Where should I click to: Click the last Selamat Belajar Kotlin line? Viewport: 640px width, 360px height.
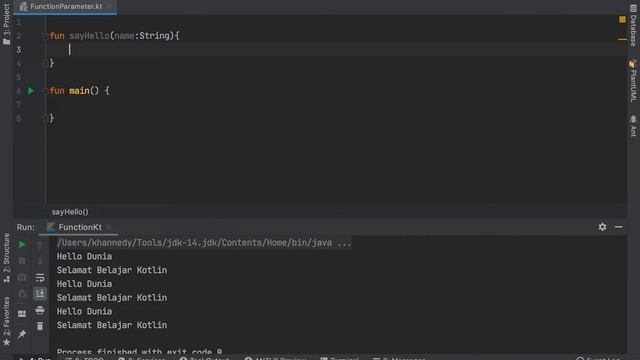(112, 325)
